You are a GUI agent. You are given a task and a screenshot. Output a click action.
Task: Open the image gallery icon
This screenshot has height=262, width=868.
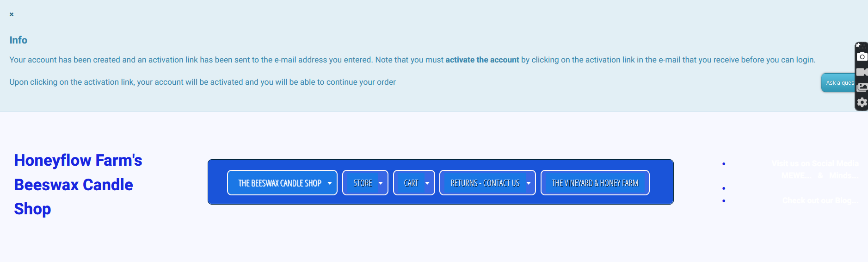[862, 87]
